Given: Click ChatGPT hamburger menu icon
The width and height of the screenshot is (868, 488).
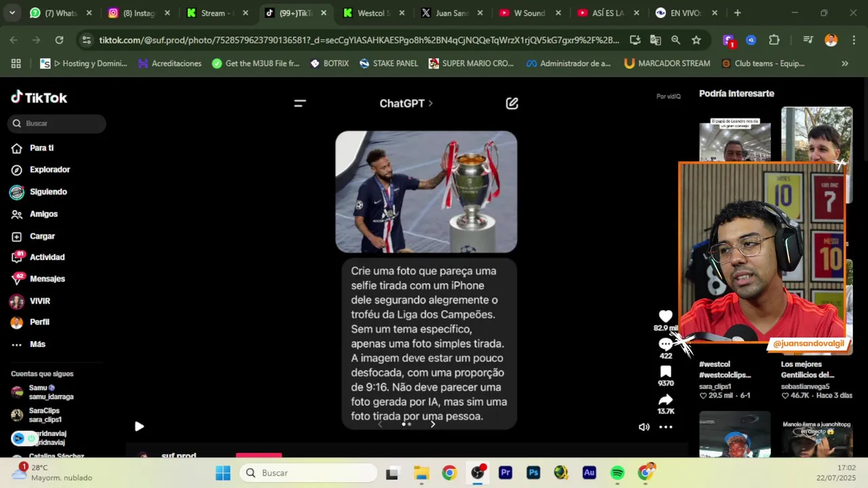Looking at the screenshot, I should click(300, 103).
